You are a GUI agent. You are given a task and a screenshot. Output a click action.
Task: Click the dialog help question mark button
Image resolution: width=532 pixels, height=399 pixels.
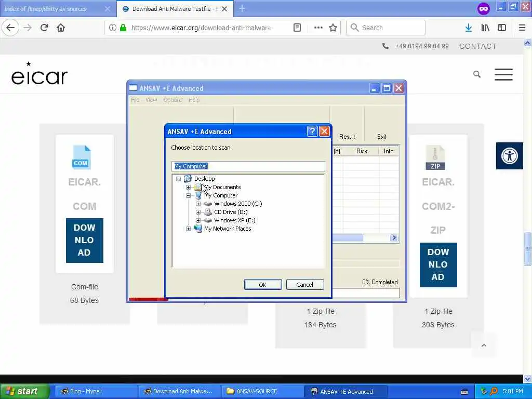click(312, 131)
